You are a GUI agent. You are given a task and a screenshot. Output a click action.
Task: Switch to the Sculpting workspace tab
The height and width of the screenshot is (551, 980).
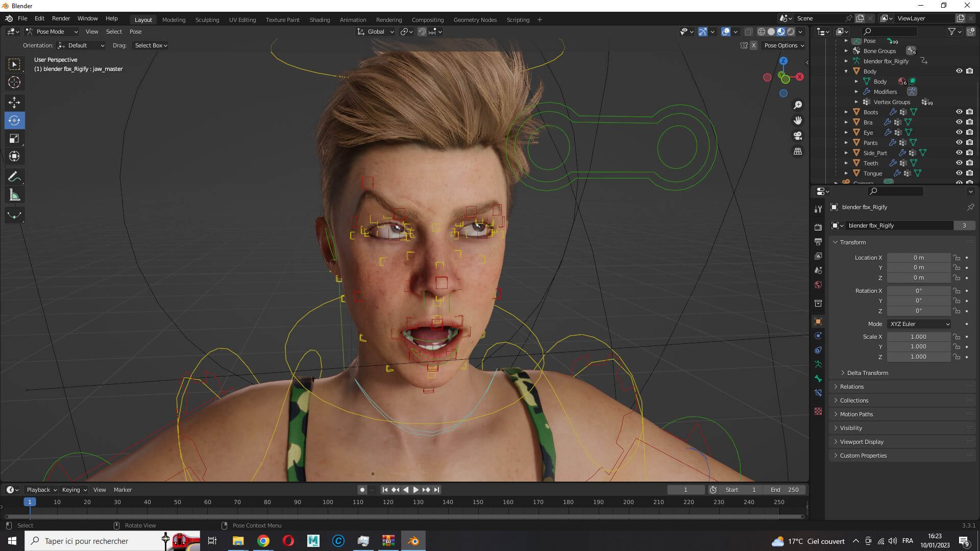207,20
